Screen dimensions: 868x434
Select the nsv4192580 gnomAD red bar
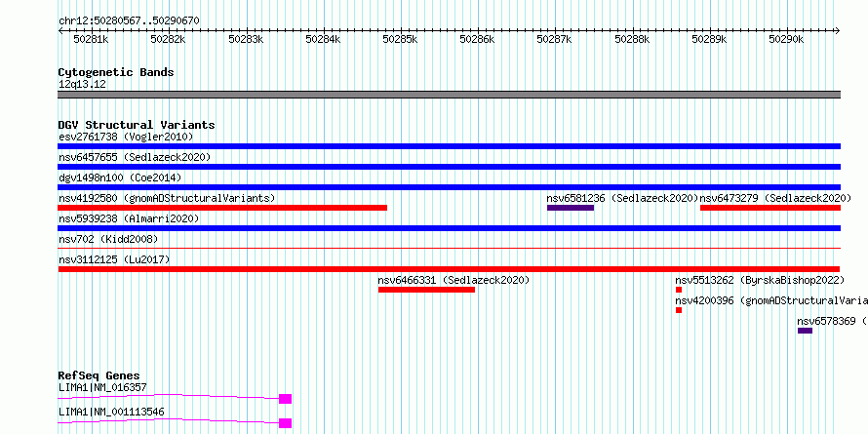(222, 208)
